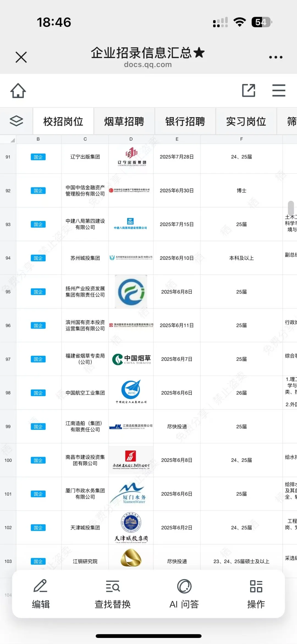The width and height of the screenshot is (297, 644).
Task: Close the document with the X icon
Action: 21,57
